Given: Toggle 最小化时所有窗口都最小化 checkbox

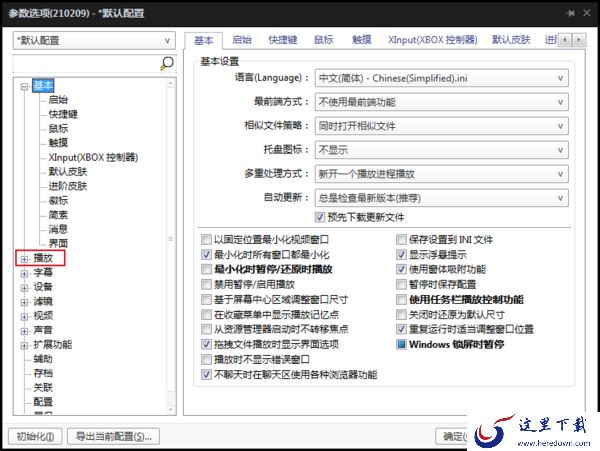Looking at the screenshot, I should (206, 254).
